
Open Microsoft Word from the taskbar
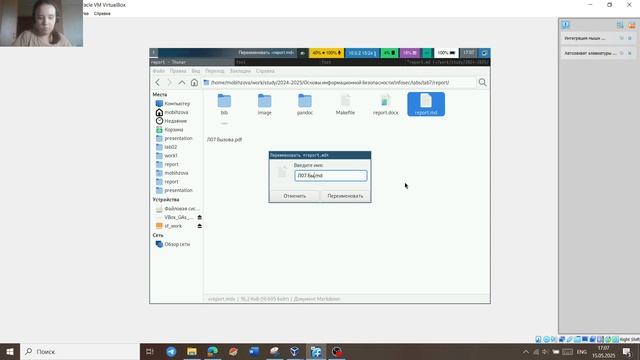[x=254, y=351]
